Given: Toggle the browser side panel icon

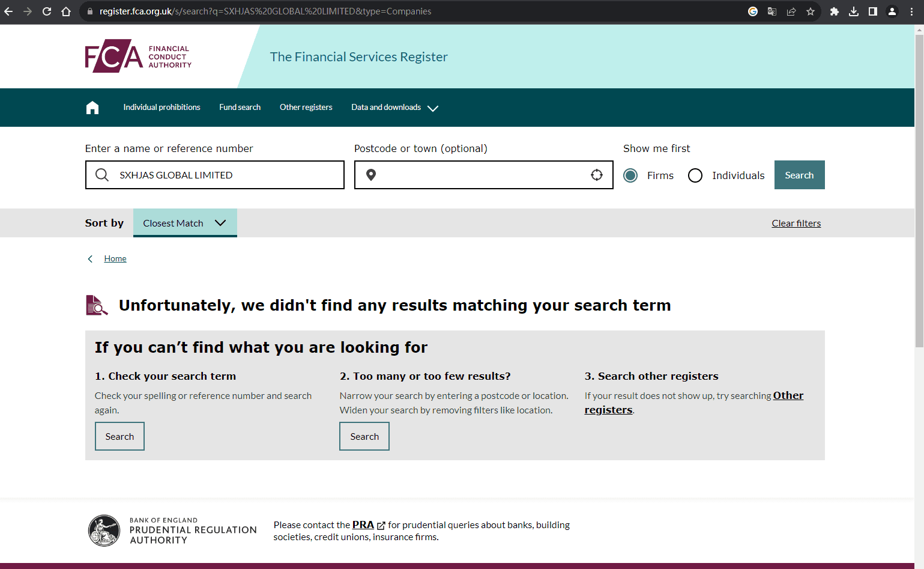Looking at the screenshot, I should click(x=873, y=11).
